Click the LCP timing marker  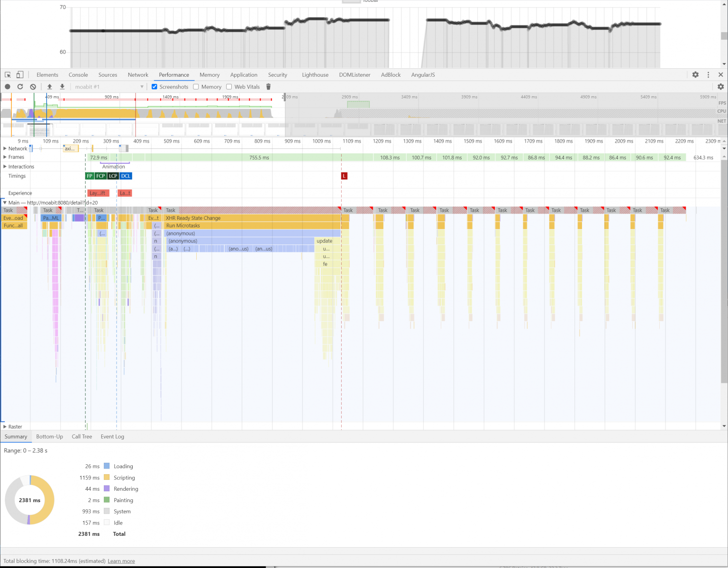(x=112, y=176)
